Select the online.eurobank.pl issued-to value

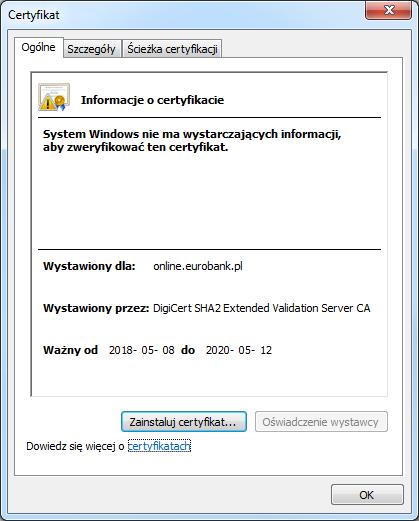coord(198,266)
